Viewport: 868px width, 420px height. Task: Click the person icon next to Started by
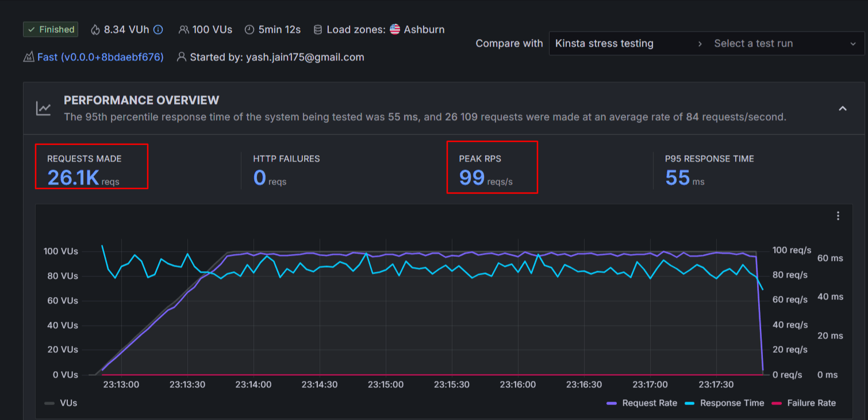pyautogui.click(x=181, y=57)
